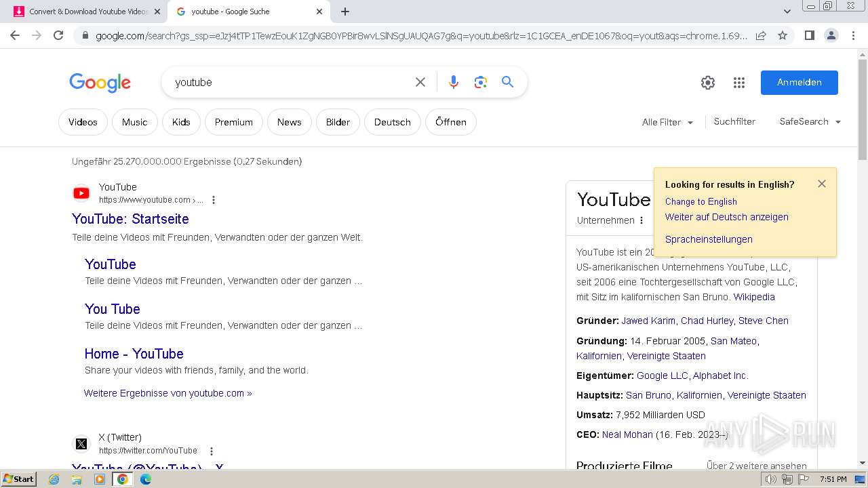Select the News filter chip

point(289,122)
